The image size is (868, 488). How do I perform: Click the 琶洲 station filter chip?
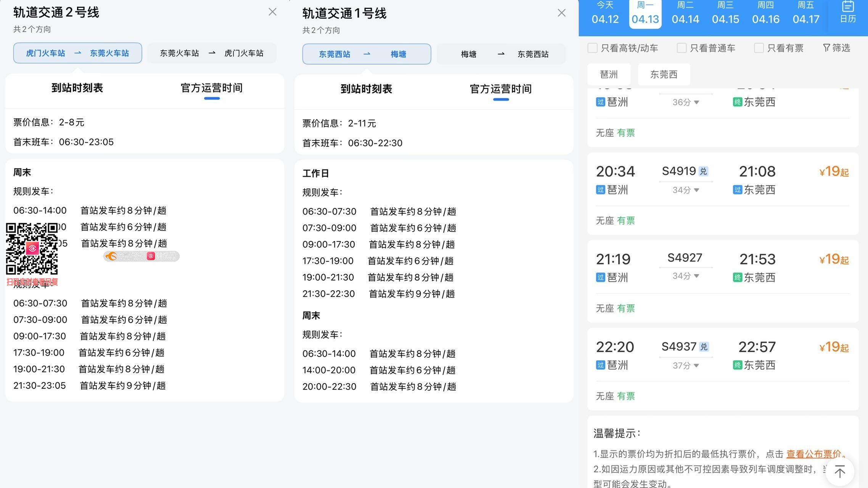(609, 74)
